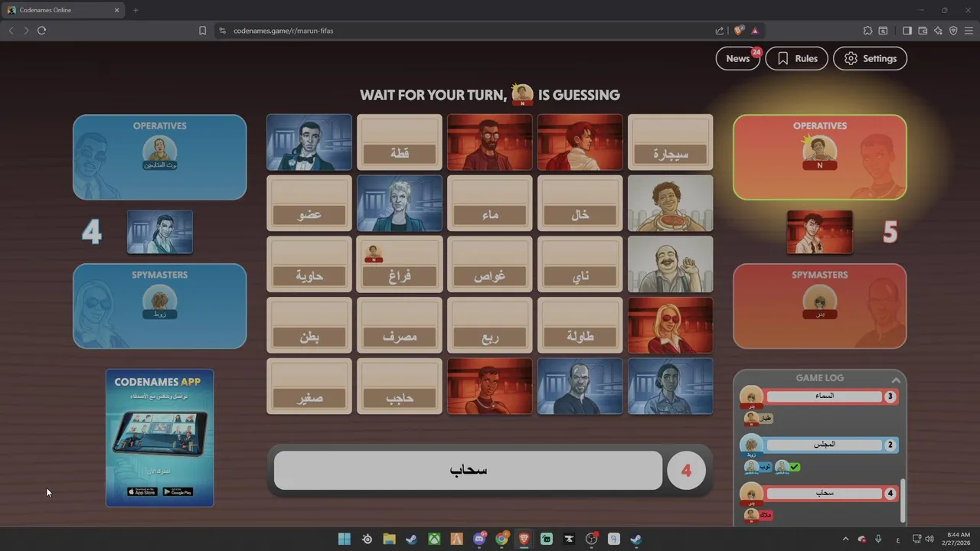
Task: Open the browser hamburger menu
Action: [969, 31]
